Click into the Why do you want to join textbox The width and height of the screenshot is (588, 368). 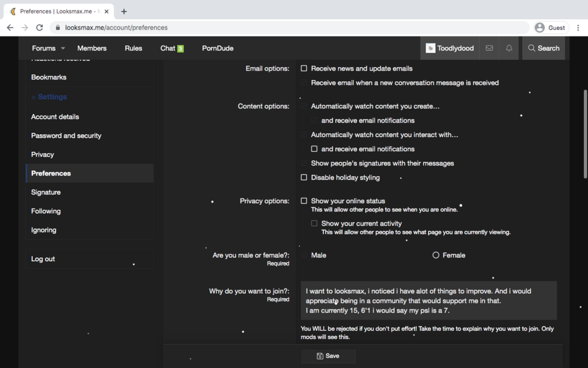click(x=429, y=300)
